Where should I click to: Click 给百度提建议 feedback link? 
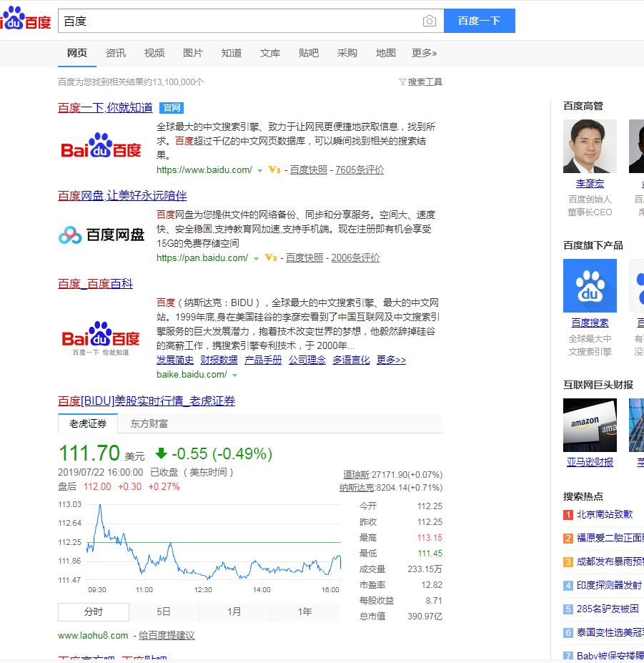coord(167,636)
